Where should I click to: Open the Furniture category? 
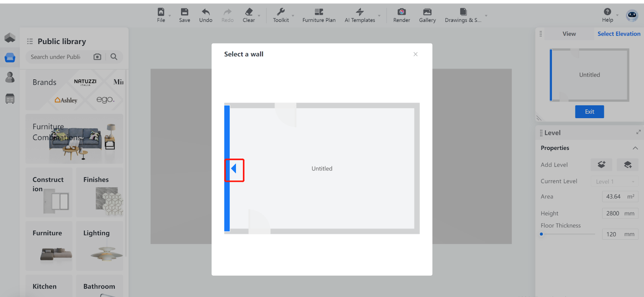pos(49,246)
